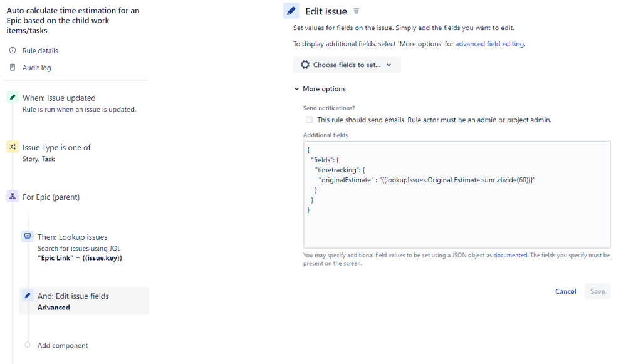
Task: Click the Cancel button
Action: pyautogui.click(x=566, y=291)
